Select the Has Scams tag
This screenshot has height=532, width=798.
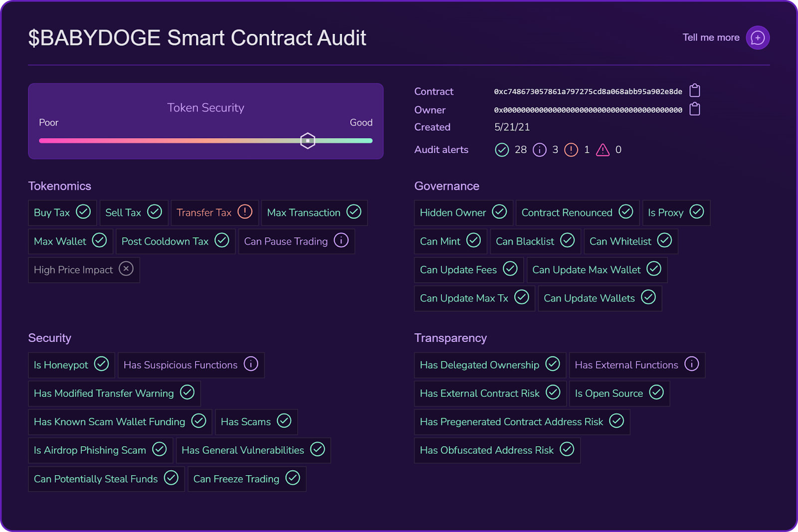[256, 422]
